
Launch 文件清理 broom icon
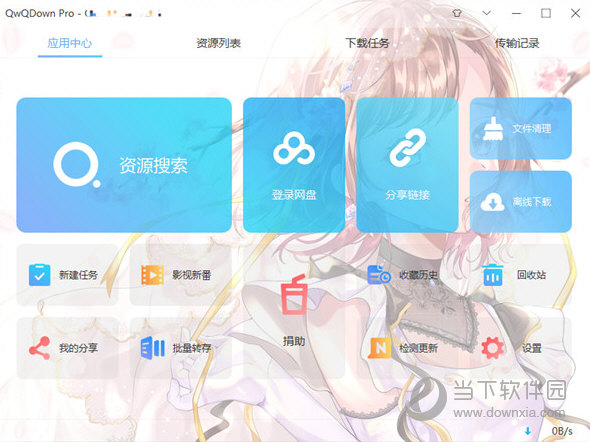[x=493, y=129]
